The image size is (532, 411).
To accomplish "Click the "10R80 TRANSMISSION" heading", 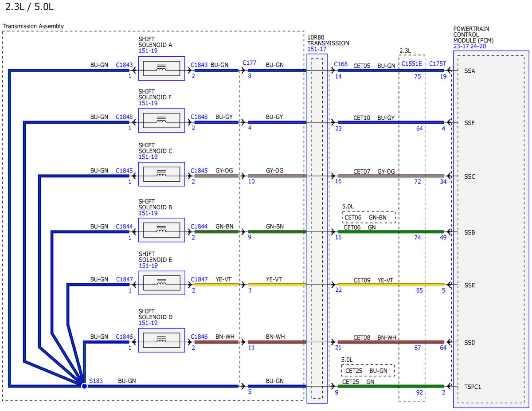I will pos(328,40).
